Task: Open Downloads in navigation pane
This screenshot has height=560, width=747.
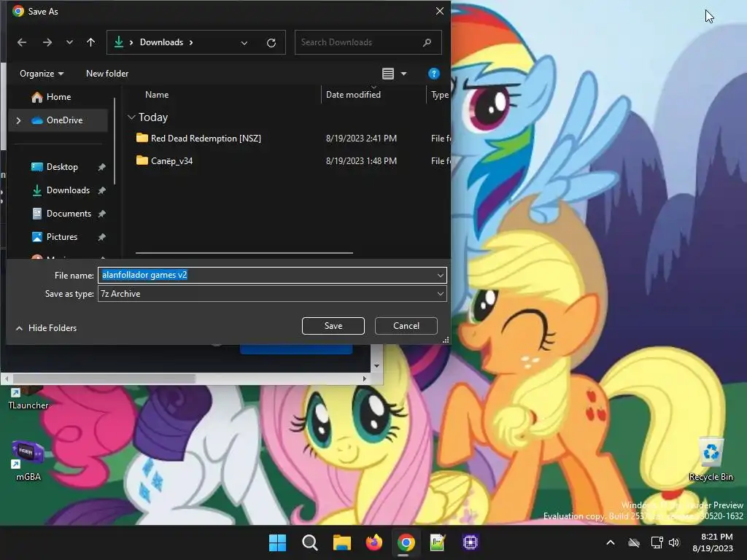Action: click(x=68, y=190)
